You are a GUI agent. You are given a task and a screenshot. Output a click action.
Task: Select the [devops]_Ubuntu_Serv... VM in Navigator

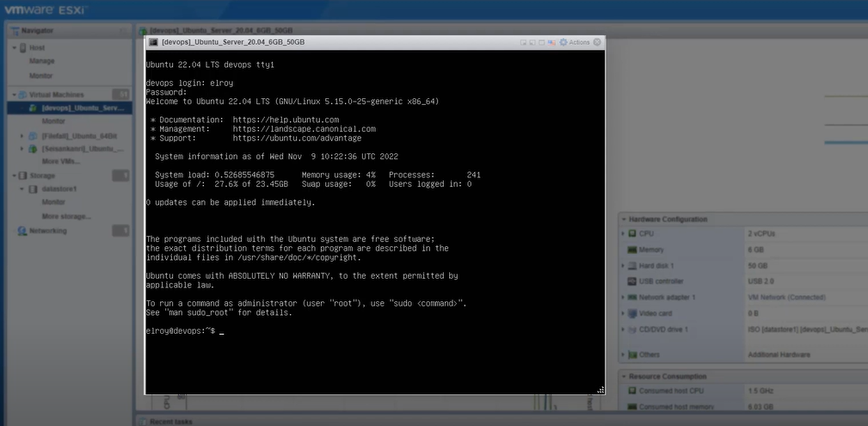70,108
